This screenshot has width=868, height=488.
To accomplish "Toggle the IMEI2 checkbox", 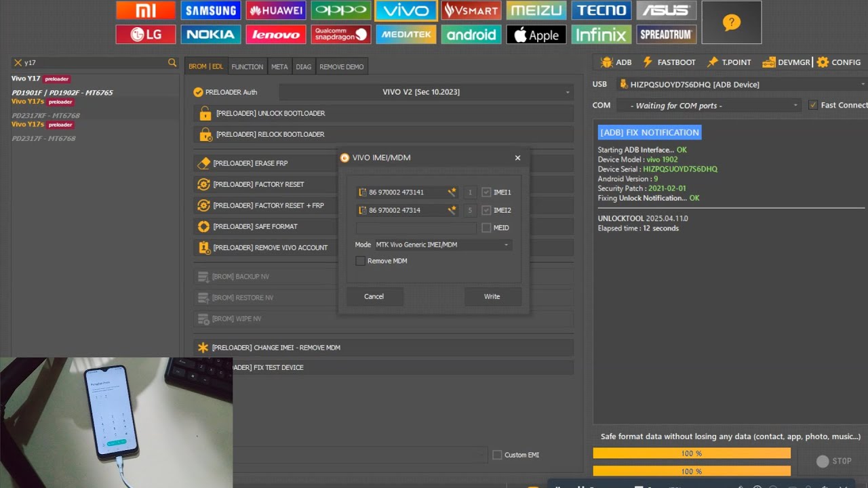I will pos(486,210).
